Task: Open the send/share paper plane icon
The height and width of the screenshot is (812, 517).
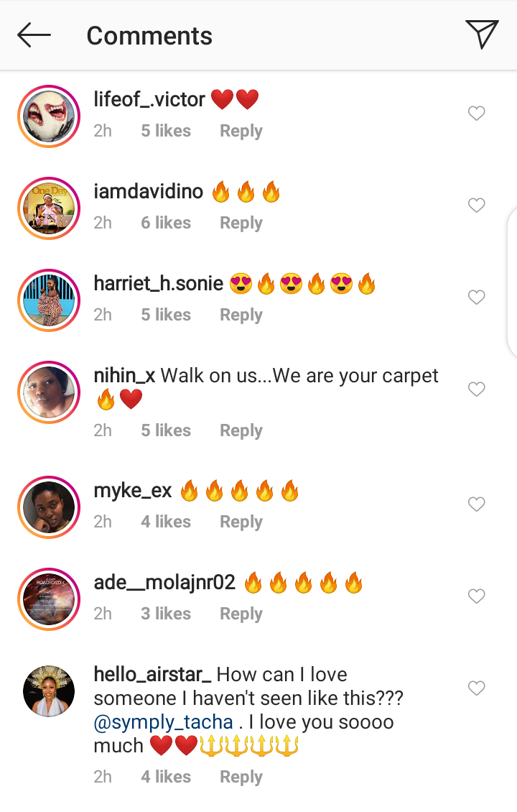Action: pyautogui.click(x=482, y=34)
